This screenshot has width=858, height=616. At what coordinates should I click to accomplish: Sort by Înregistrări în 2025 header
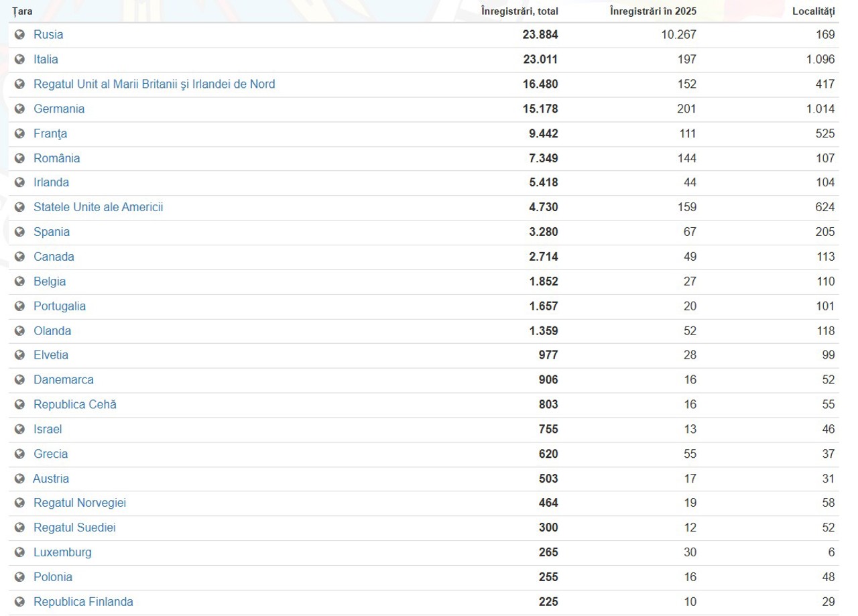653,11
